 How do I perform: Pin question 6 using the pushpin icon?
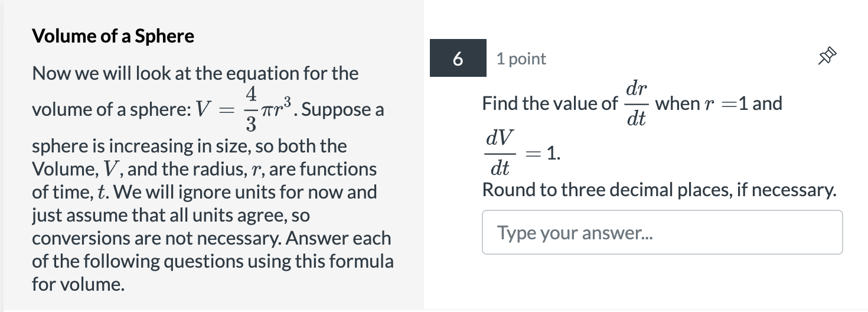pyautogui.click(x=827, y=57)
